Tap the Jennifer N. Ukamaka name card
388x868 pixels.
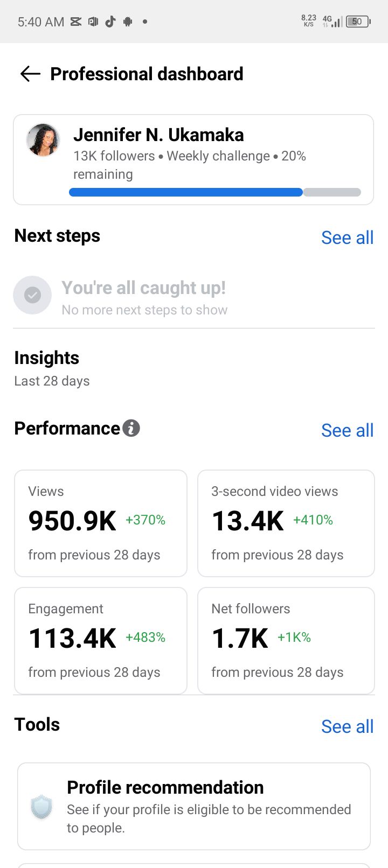193,160
